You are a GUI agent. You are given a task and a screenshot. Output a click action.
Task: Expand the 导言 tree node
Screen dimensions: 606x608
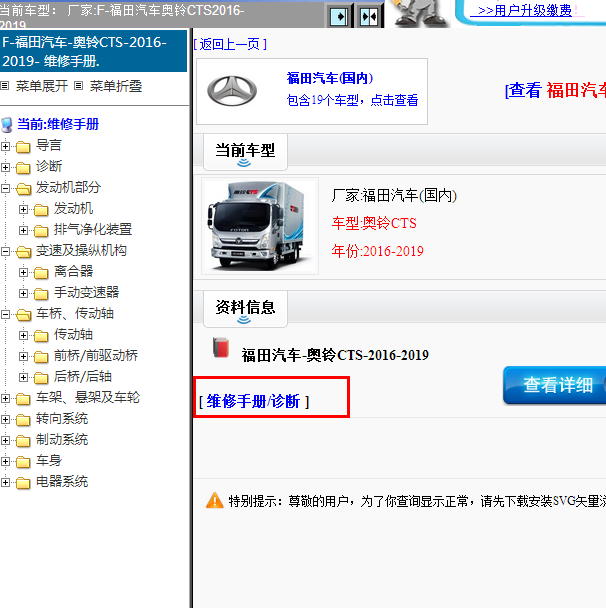tap(5, 146)
